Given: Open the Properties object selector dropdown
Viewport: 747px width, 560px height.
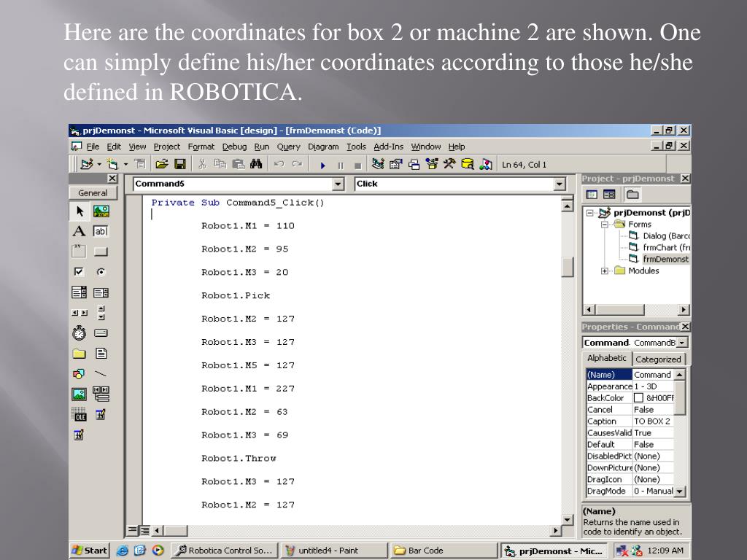Looking at the screenshot, I should coord(682,343).
